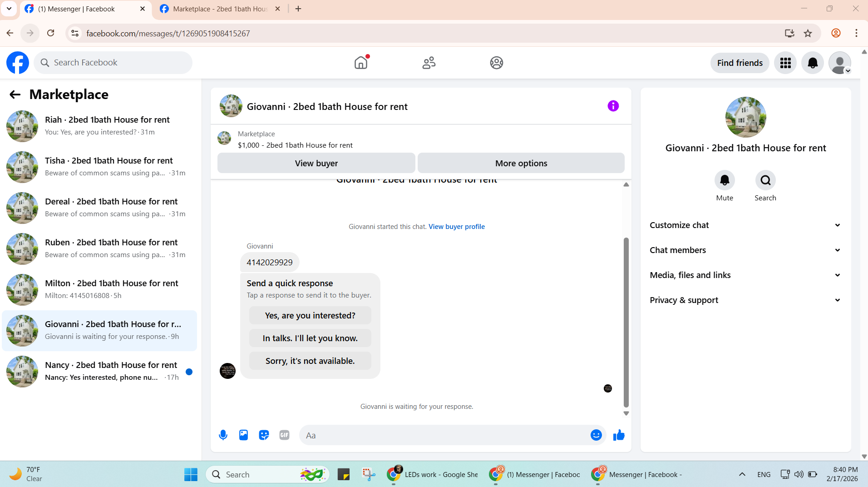The width and height of the screenshot is (868, 487).
Task: Search in conversation using magnifier icon
Action: [x=765, y=180]
